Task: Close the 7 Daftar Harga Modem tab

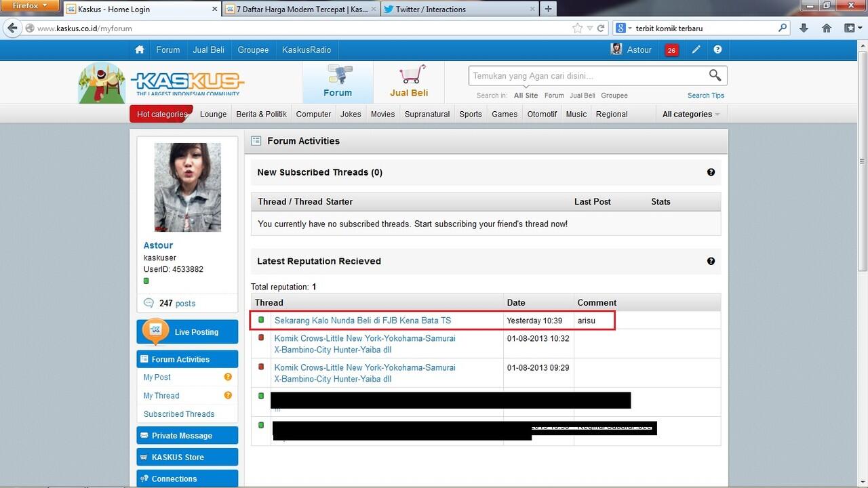Action: point(374,9)
